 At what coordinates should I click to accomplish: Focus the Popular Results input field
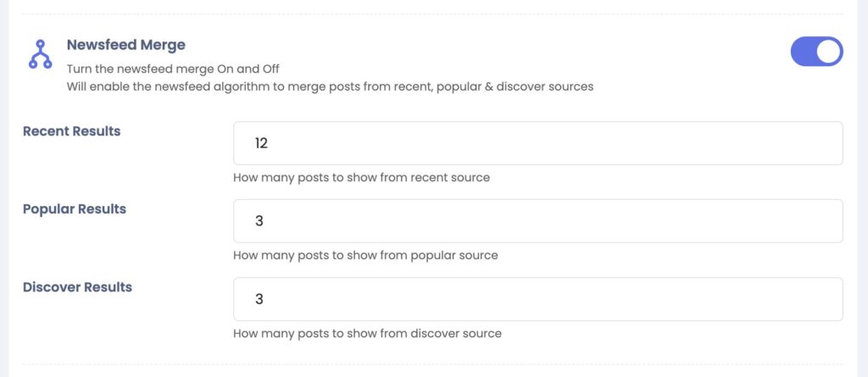(538, 221)
